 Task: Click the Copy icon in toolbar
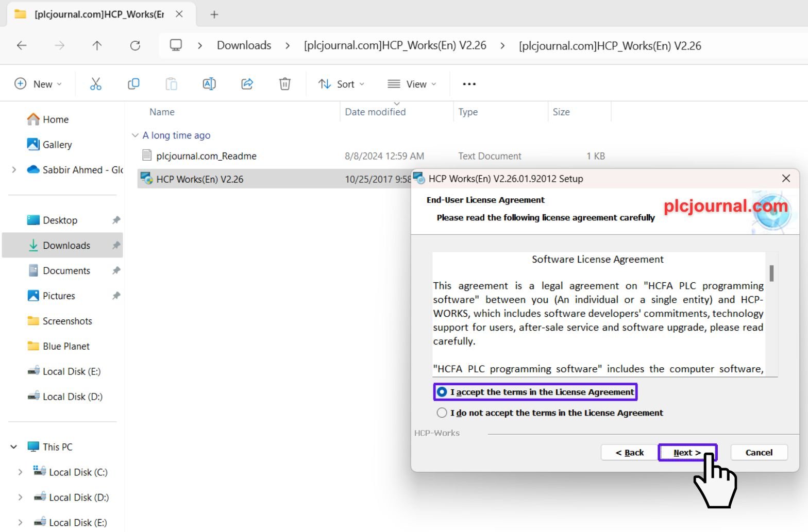pyautogui.click(x=133, y=84)
